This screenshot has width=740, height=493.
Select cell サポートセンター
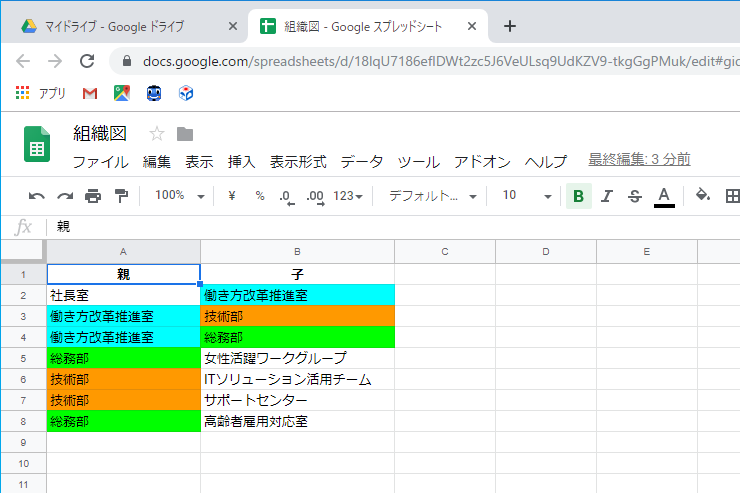coord(297,401)
